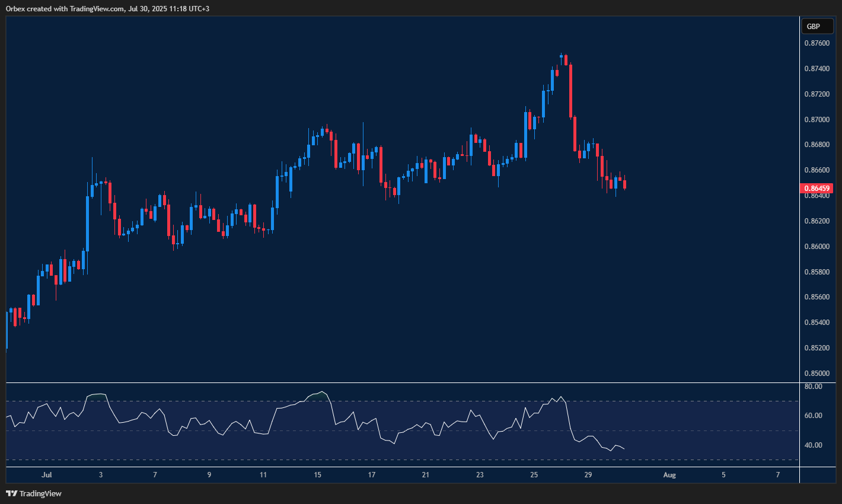Screen dimensions: 842x504
Task: Click the 0.85000 level on the price scale
Action: point(817,373)
